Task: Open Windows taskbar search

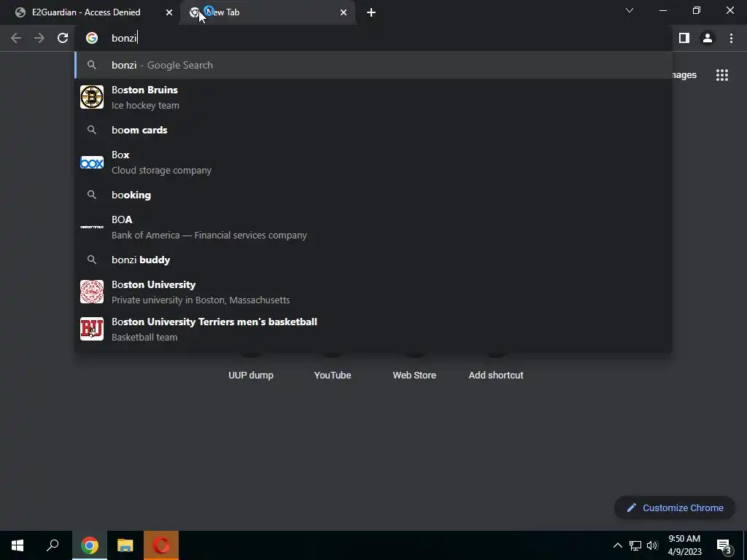Action: coord(53,545)
